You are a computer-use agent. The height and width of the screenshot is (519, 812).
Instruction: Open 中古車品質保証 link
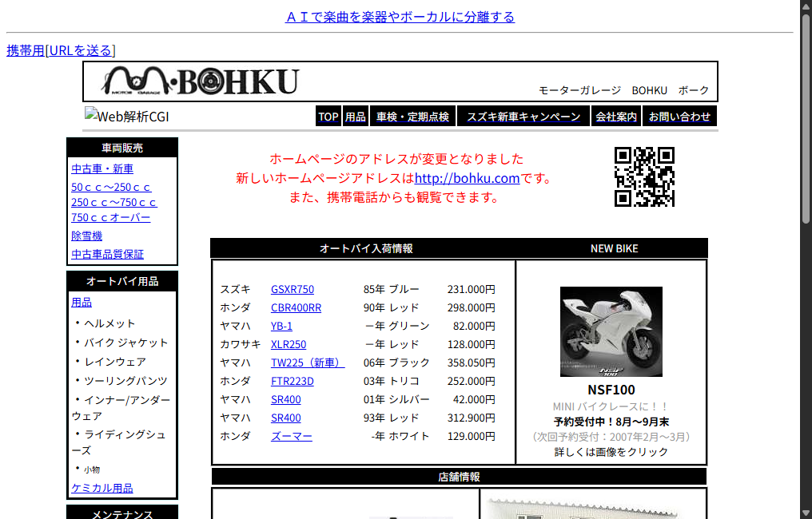click(108, 254)
